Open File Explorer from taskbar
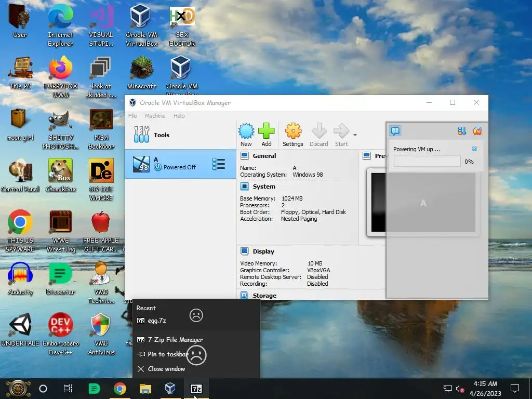The image size is (532, 399). (x=145, y=389)
